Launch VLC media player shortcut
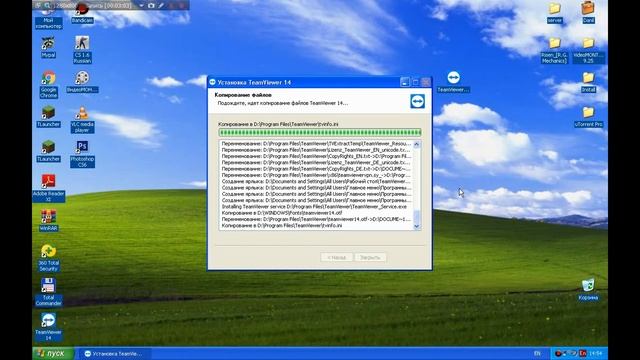The width and height of the screenshot is (640, 360). point(82,119)
